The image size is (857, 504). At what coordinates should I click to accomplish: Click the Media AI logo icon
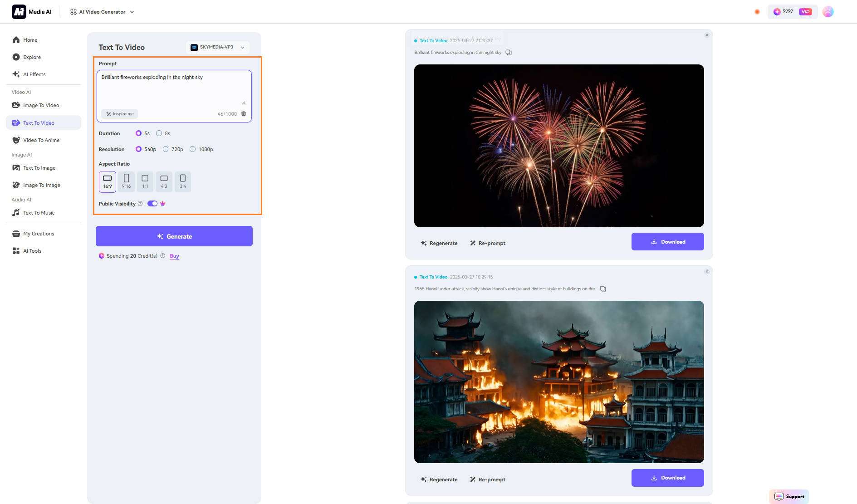click(x=19, y=12)
